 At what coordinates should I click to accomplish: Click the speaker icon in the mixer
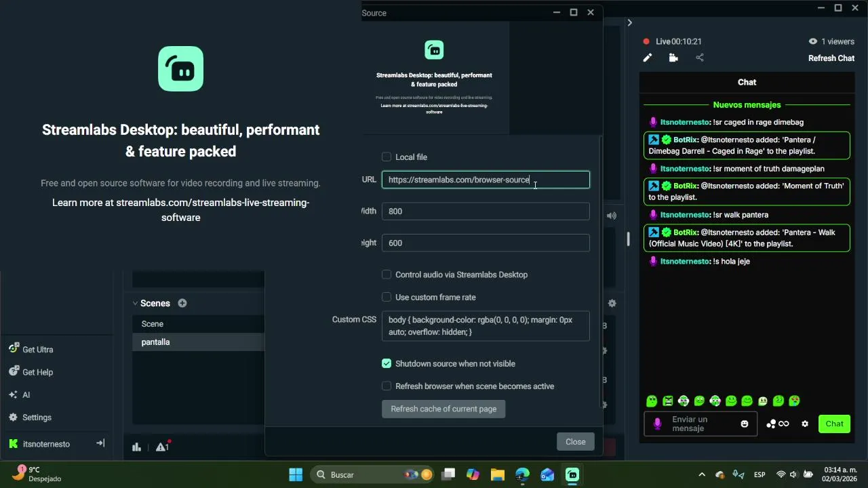click(x=612, y=216)
